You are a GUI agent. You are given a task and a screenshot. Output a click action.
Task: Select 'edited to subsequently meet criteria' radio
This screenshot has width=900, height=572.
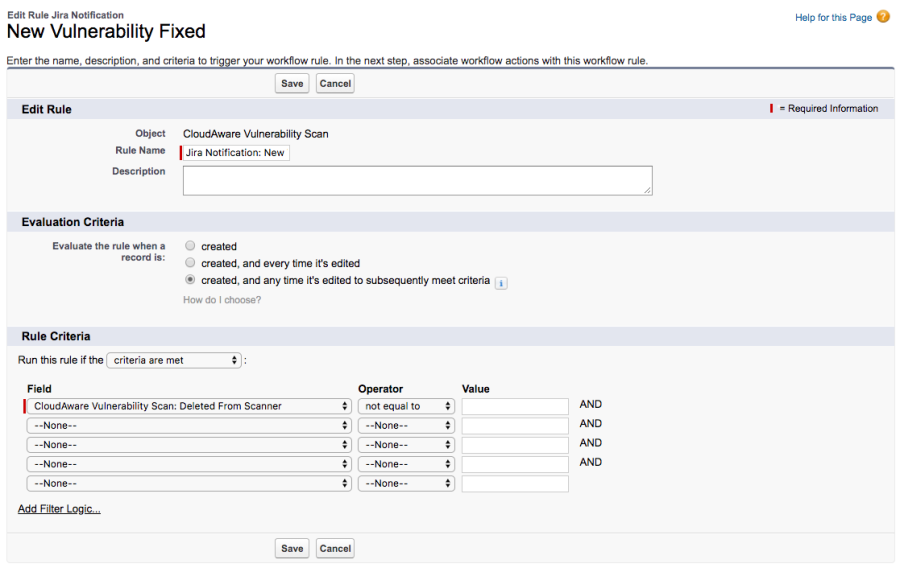190,279
